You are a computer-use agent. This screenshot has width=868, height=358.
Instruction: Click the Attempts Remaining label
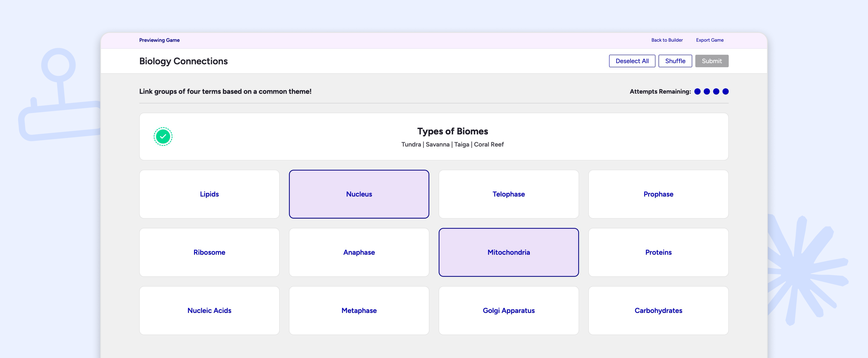tap(660, 92)
